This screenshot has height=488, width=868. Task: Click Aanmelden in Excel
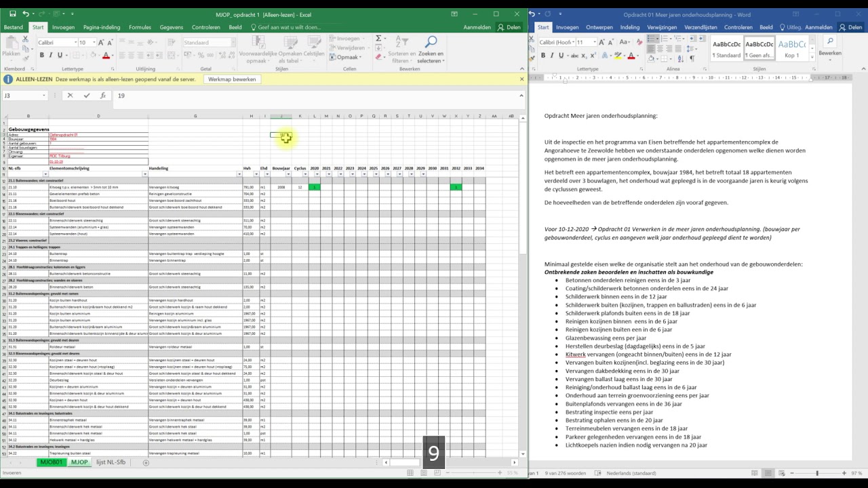point(477,27)
